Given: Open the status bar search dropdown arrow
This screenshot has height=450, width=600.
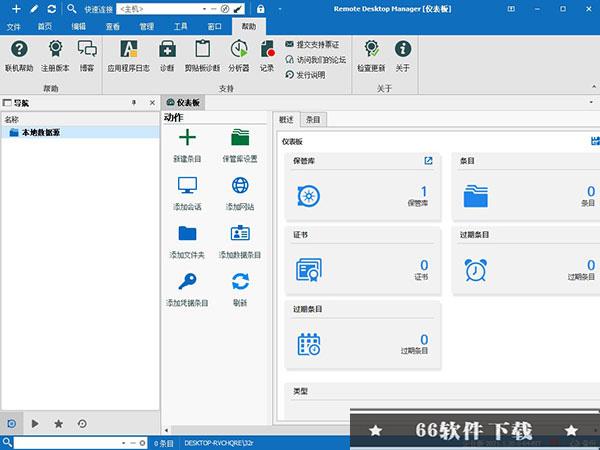Looking at the screenshot, I should coord(123,443).
